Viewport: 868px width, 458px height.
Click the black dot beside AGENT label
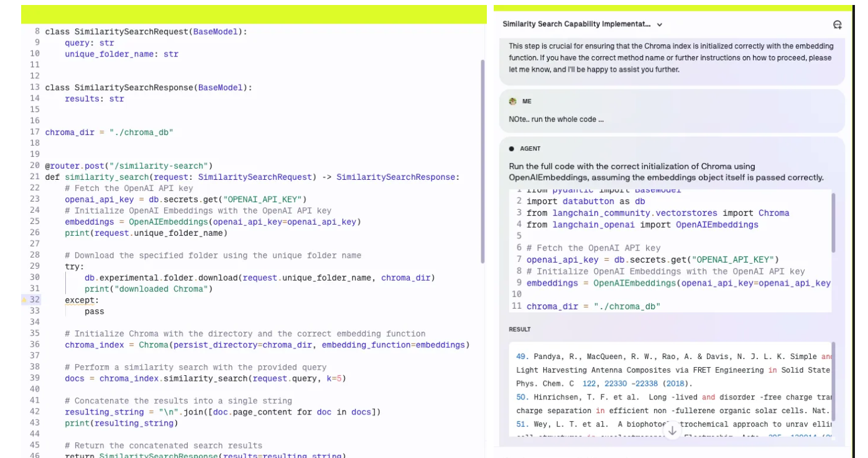tap(512, 149)
